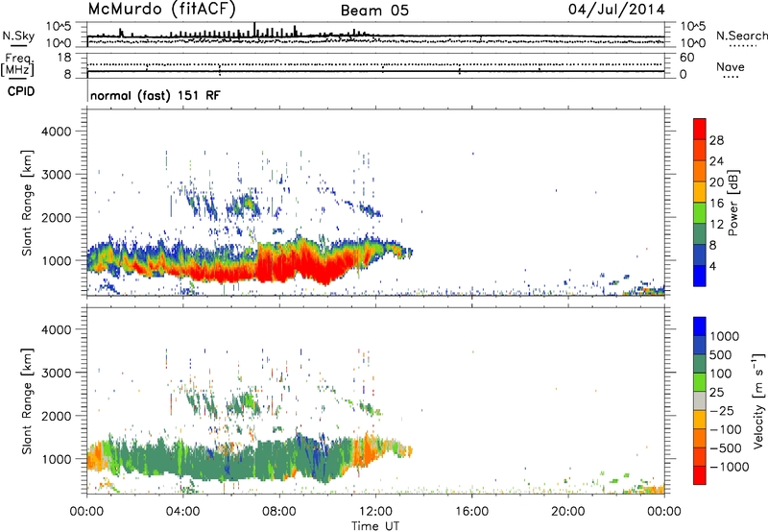768x532 pixels.
Task: Click the "normal (fast) 151 RF" text
Action: 156,95
